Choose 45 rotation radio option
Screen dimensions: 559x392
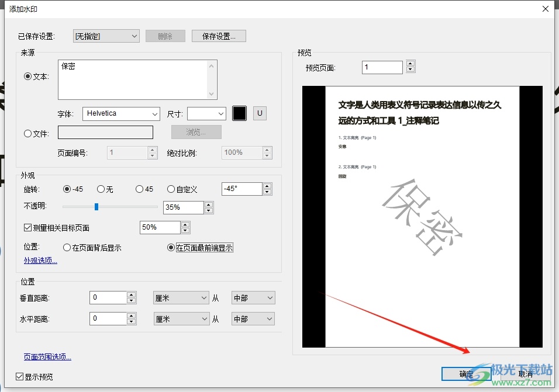pyautogui.click(x=139, y=189)
